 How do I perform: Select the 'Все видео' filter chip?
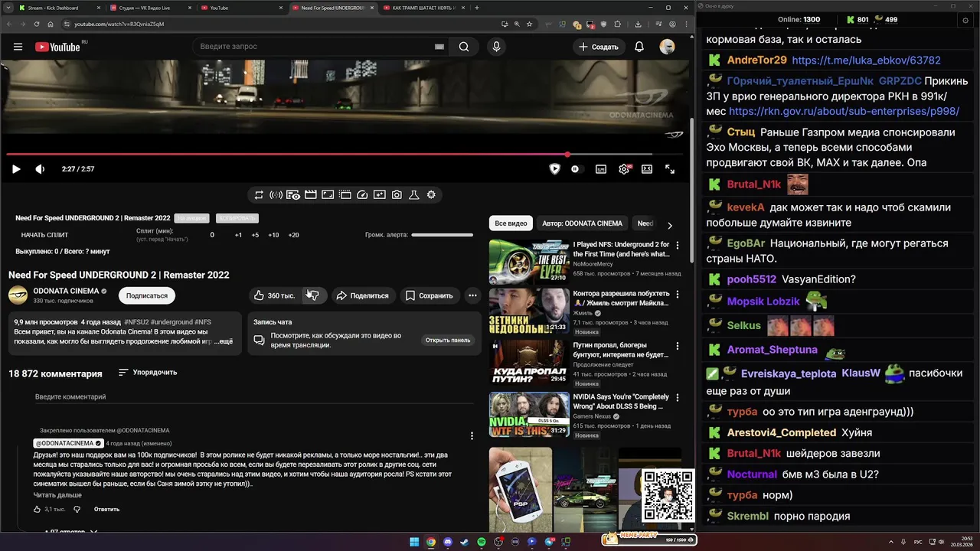511,223
